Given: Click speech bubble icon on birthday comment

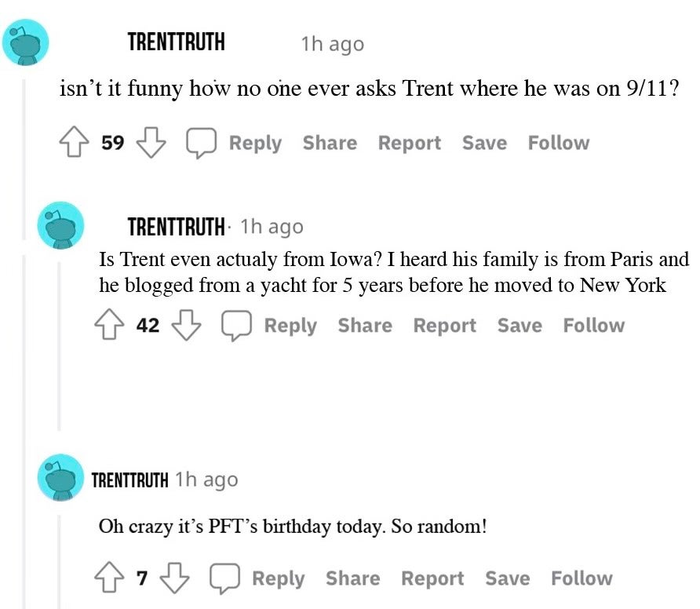Looking at the screenshot, I should [x=224, y=579].
